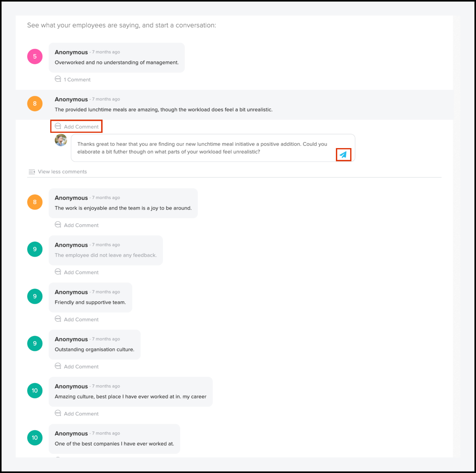This screenshot has width=476, height=473.
Task: Expand the "1 Comment" thread
Action: (x=77, y=80)
